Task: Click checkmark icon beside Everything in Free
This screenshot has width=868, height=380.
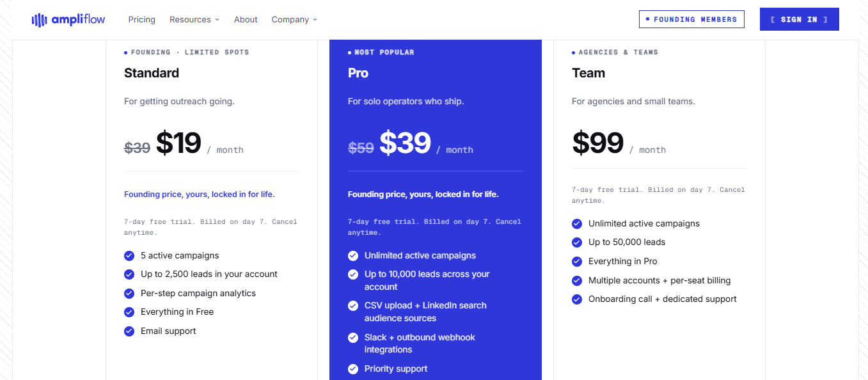Action: pyautogui.click(x=129, y=312)
